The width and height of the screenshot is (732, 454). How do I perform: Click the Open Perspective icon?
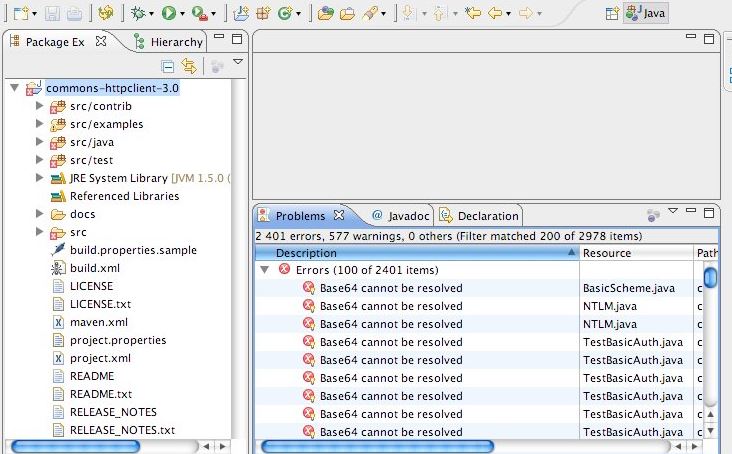point(612,14)
